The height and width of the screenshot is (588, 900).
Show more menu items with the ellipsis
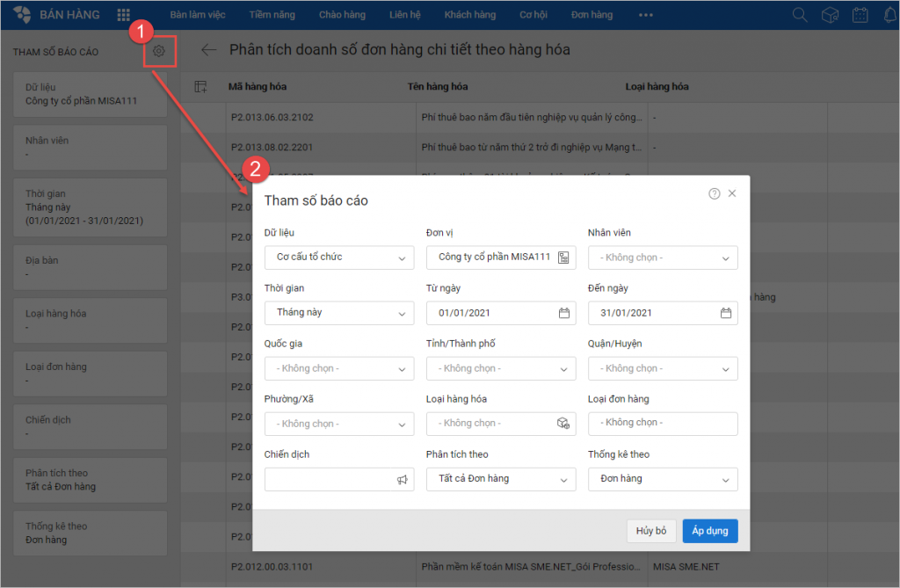646,15
